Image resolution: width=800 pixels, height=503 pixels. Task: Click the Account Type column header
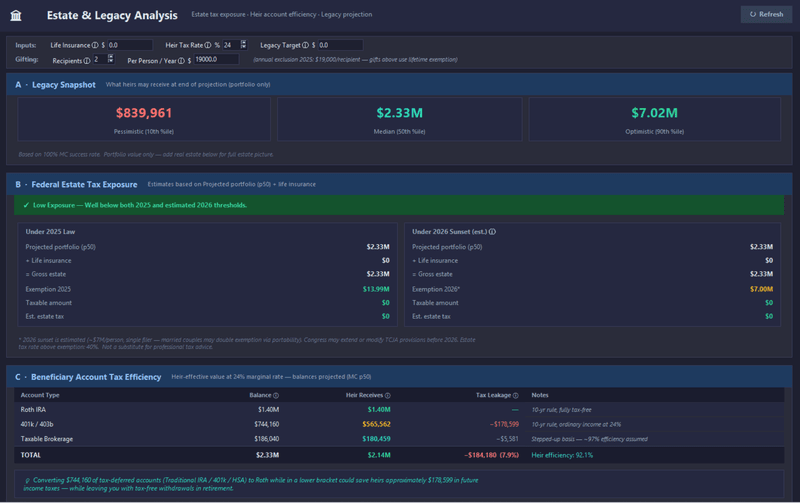40,395
